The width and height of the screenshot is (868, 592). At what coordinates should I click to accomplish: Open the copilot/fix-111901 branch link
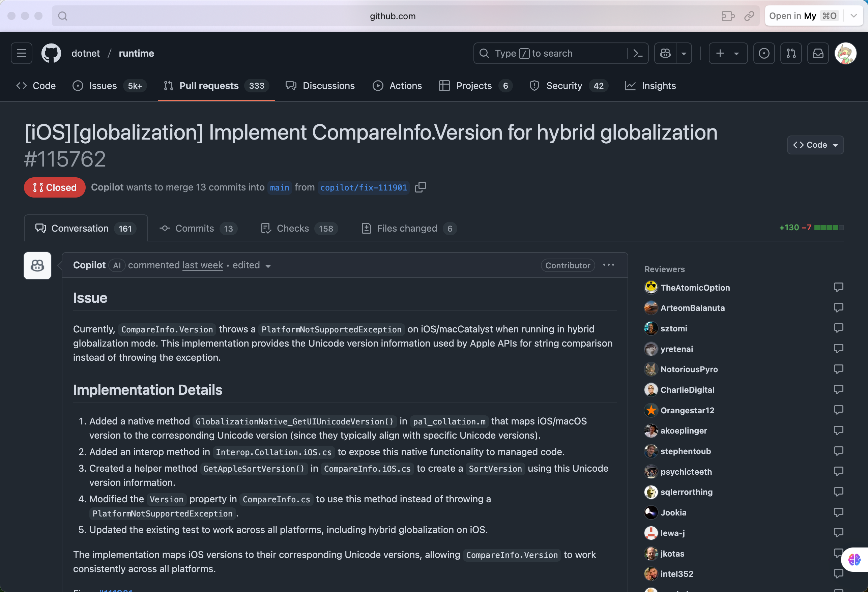[x=364, y=187]
